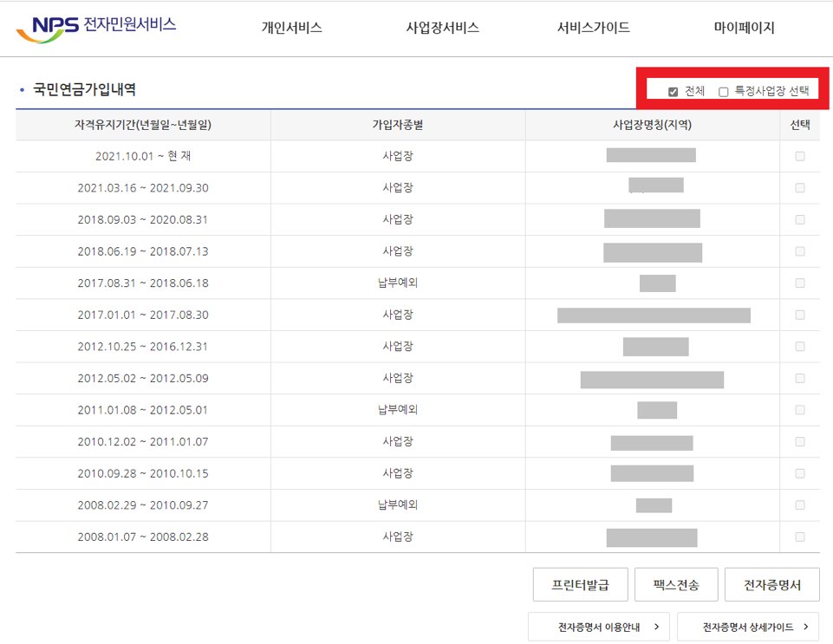The height and width of the screenshot is (644, 833).
Task: Check the 특정사업장 선택 option
Action: pyautogui.click(x=724, y=89)
